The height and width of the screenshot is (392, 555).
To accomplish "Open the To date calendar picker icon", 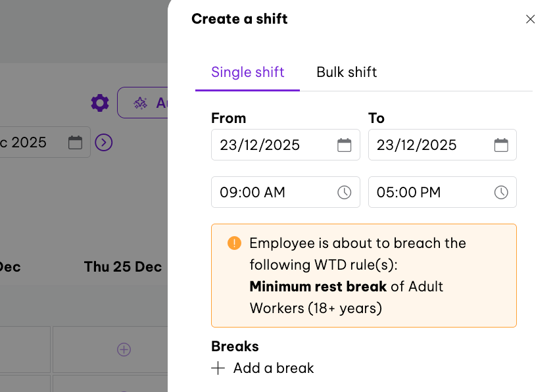I will (501, 145).
